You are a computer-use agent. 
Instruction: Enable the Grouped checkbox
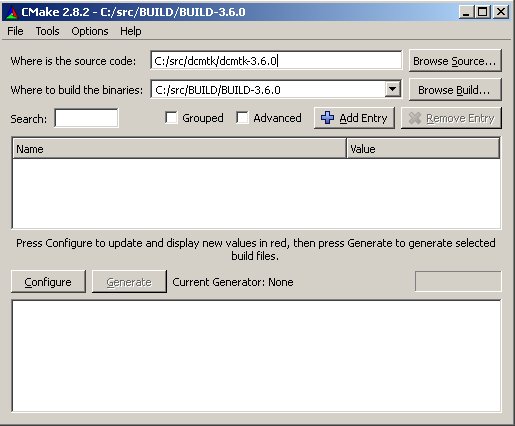pyautogui.click(x=171, y=118)
